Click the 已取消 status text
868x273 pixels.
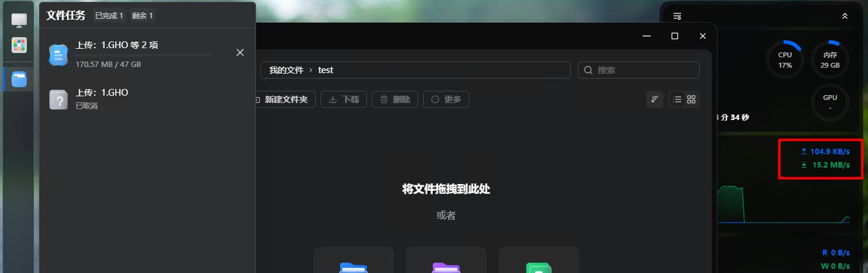click(87, 106)
